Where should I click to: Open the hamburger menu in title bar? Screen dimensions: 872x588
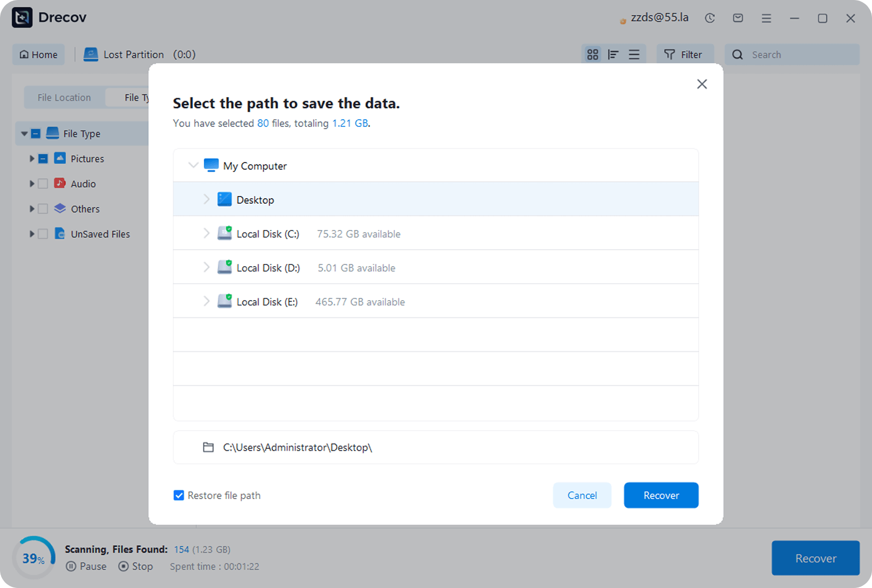[766, 18]
